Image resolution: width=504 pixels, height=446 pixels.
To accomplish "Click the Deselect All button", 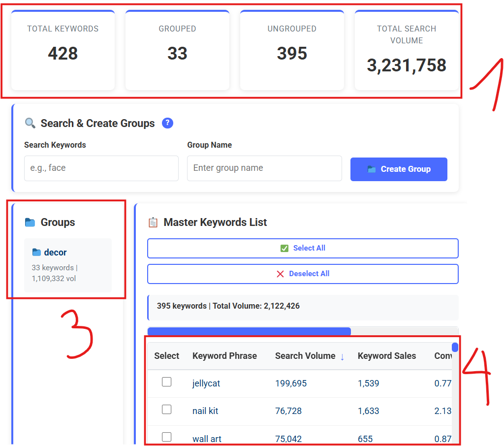I will (303, 274).
